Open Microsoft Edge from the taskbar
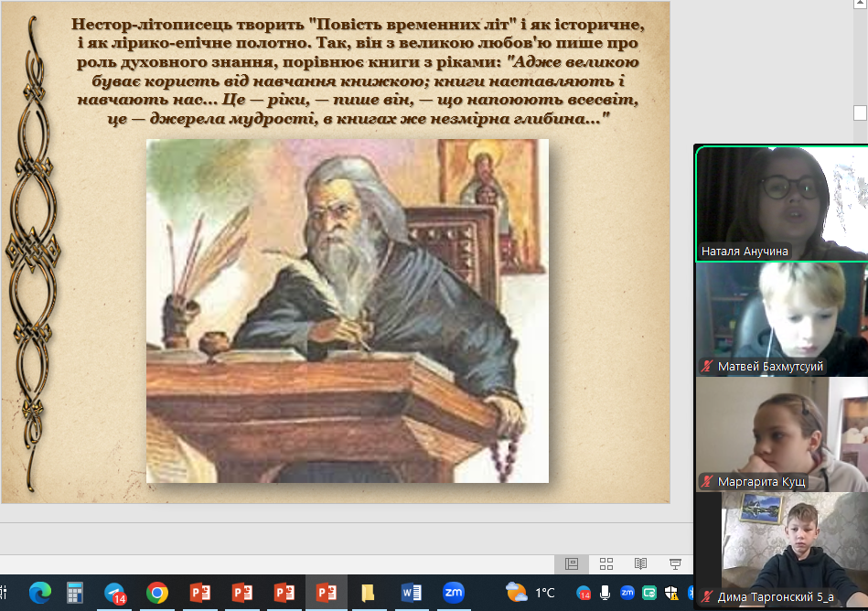 (x=40, y=593)
